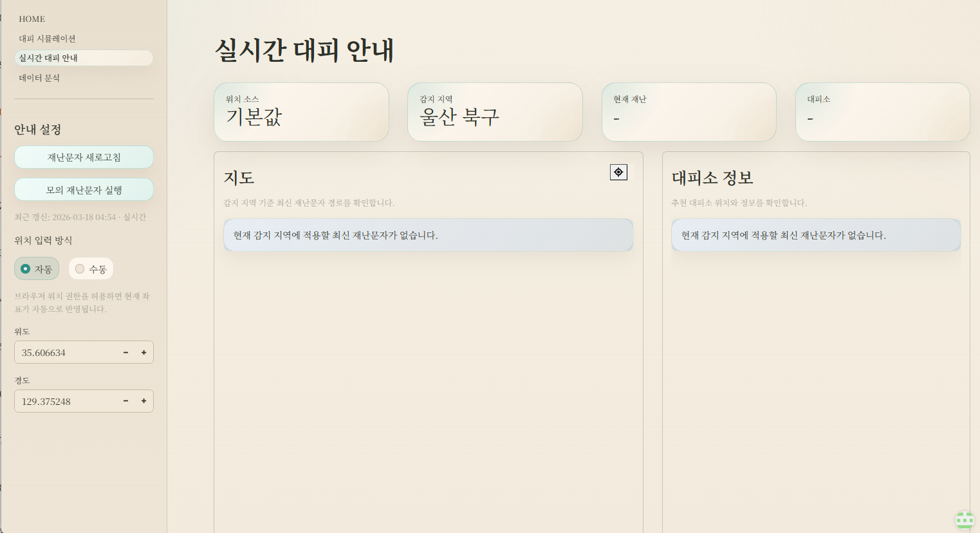Viewport: 980px width, 533px height.
Task: Click the 위치 입력 방식 label
Action: 43,240
